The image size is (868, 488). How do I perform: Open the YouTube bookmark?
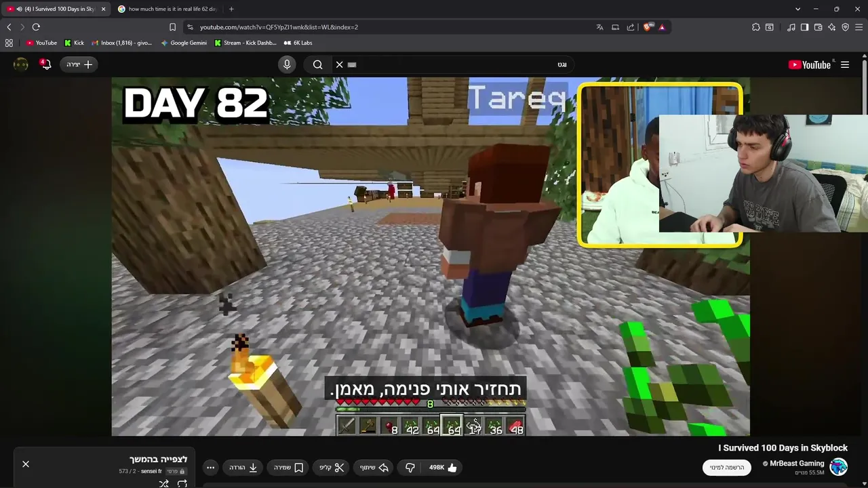click(41, 43)
